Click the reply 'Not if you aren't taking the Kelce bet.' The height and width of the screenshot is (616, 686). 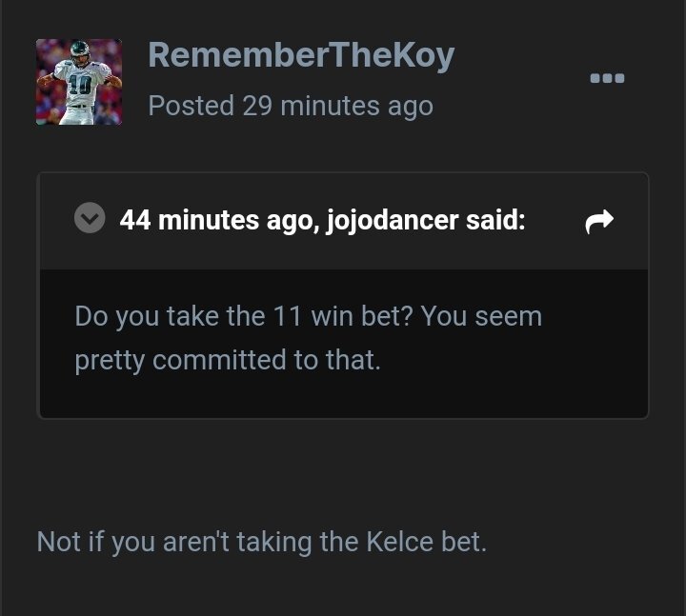coord(262,542)
